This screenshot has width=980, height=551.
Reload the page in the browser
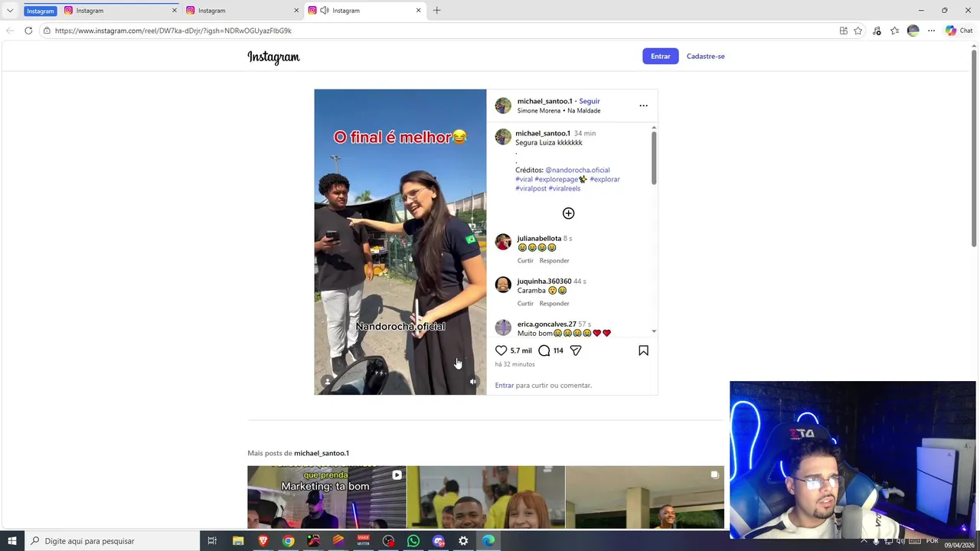28,31
